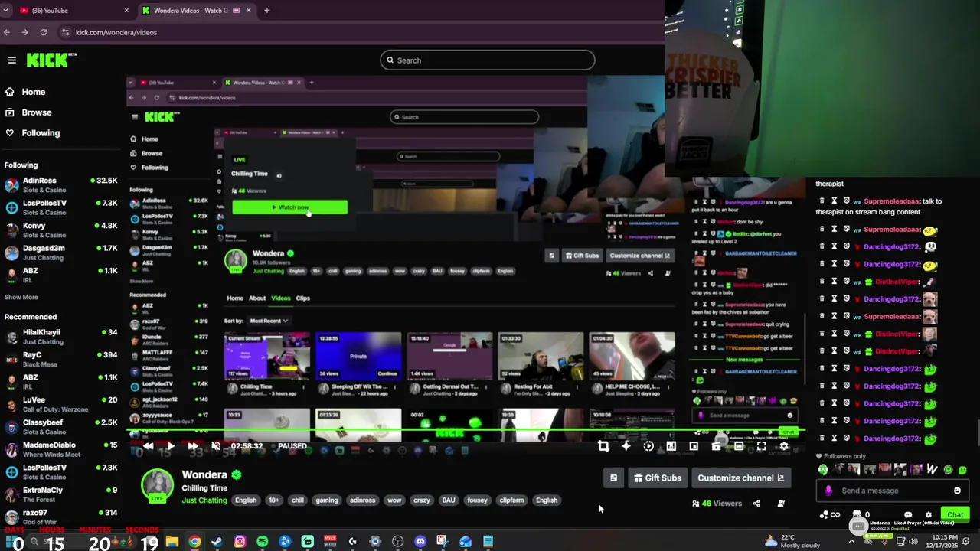Screen dimensions: 980x551
Task: Click the chat bubble icon beside chat settings
Action: (x=908, y=515)
